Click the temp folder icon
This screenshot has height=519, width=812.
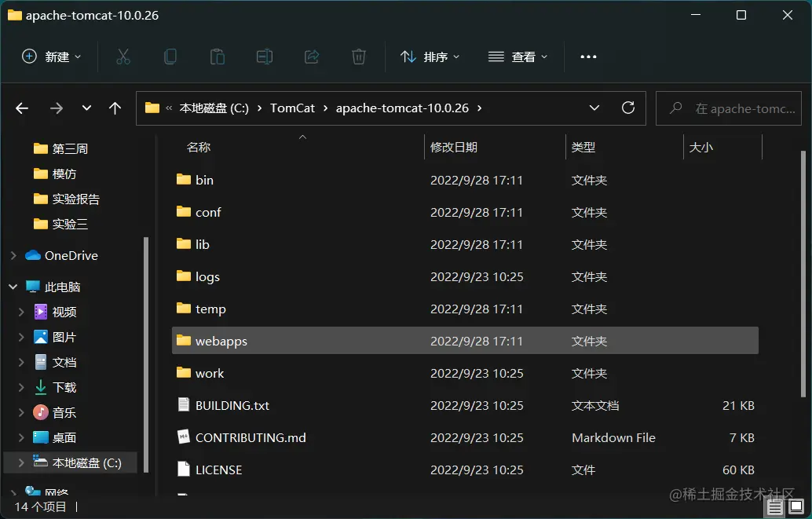point(183,309)
